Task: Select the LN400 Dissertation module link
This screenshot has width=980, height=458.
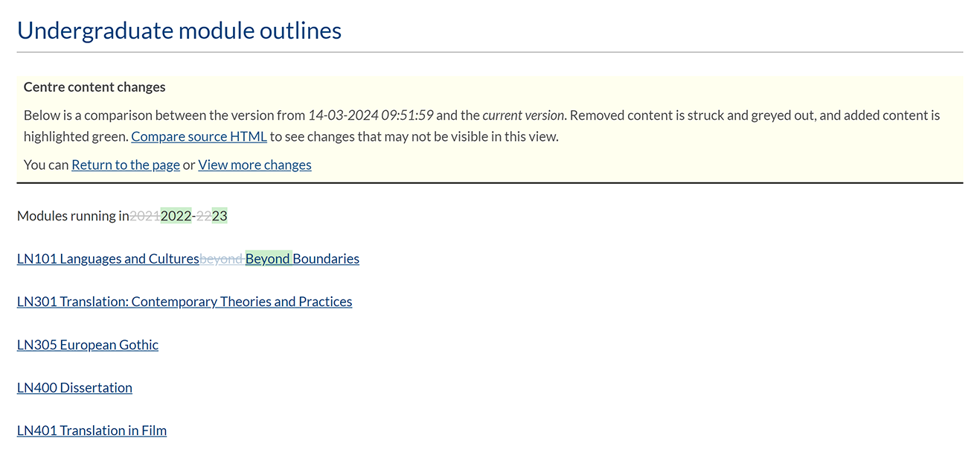Action: (74, 388)
